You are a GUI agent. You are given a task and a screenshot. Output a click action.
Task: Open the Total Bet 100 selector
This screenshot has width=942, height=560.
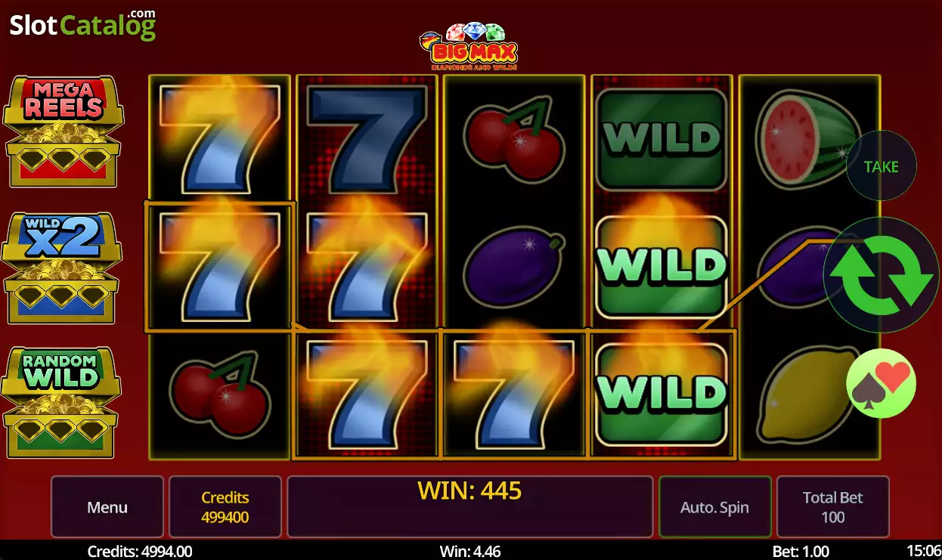833,507
